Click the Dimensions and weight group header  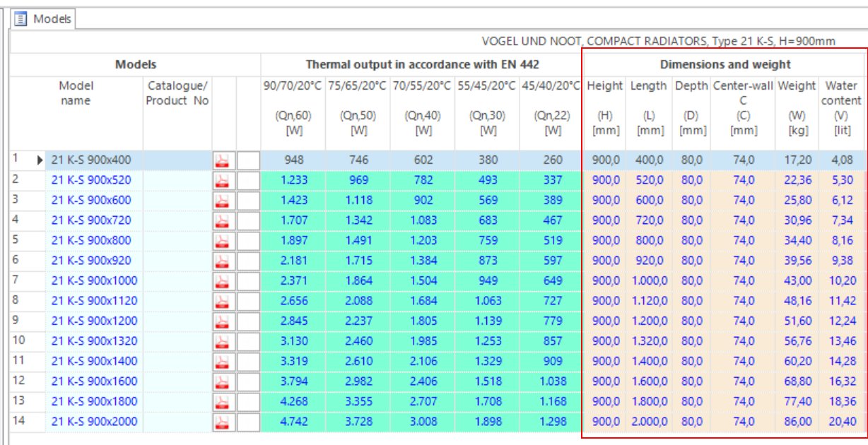[725, 64]
